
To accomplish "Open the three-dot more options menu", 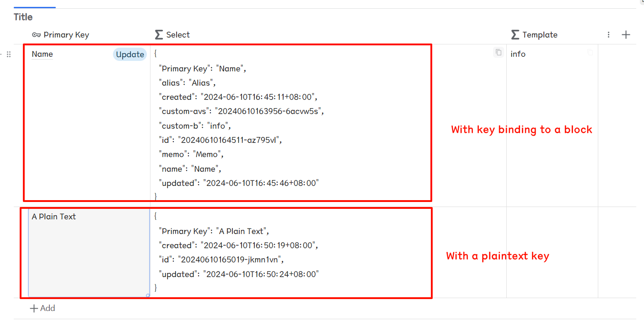I will [608, 35].
